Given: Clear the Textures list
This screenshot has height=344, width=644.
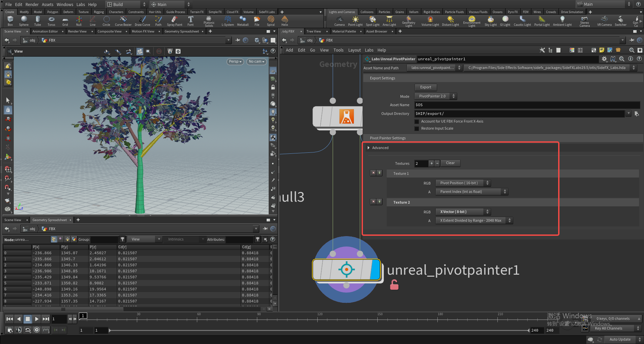Looking at the screenshot, I should point(450,163).
